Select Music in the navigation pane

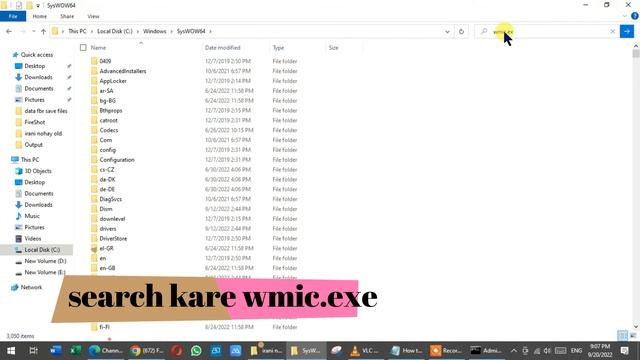[x=32, y=216]
